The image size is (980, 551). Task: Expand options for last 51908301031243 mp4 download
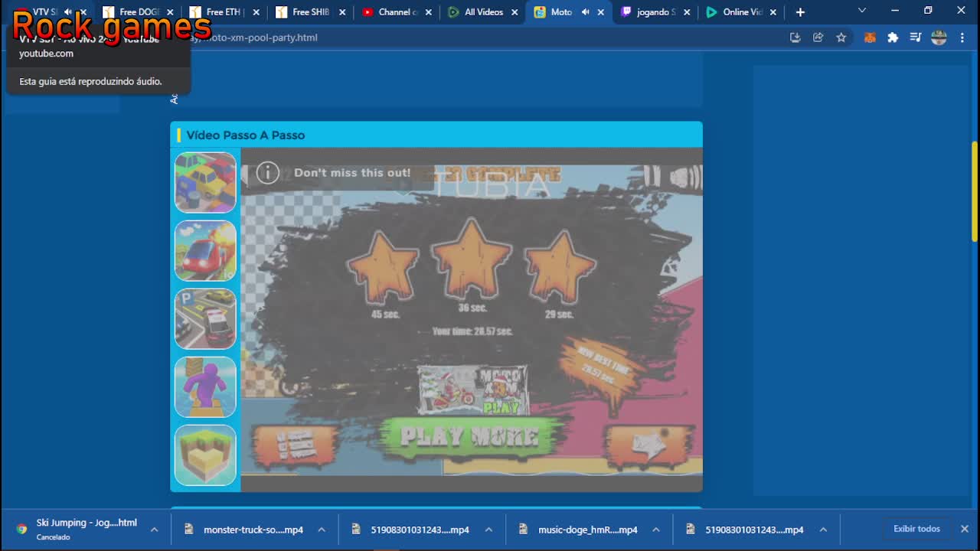823,530
